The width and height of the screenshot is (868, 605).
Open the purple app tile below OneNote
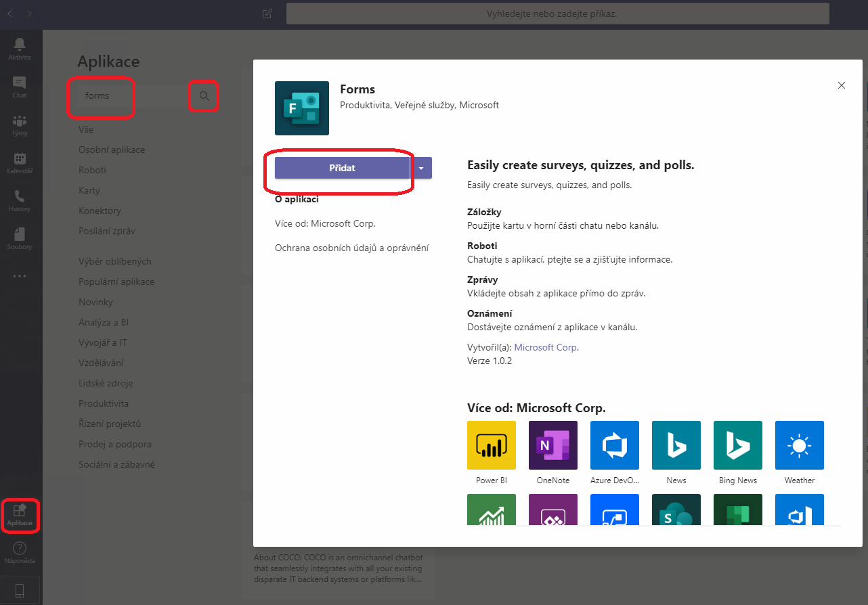pyautogui.click(x=553, y=510)
